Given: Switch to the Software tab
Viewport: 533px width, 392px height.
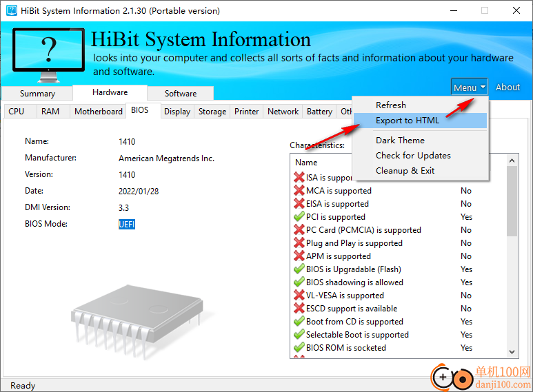Looking at the screenshot, I should pos(181,94).
